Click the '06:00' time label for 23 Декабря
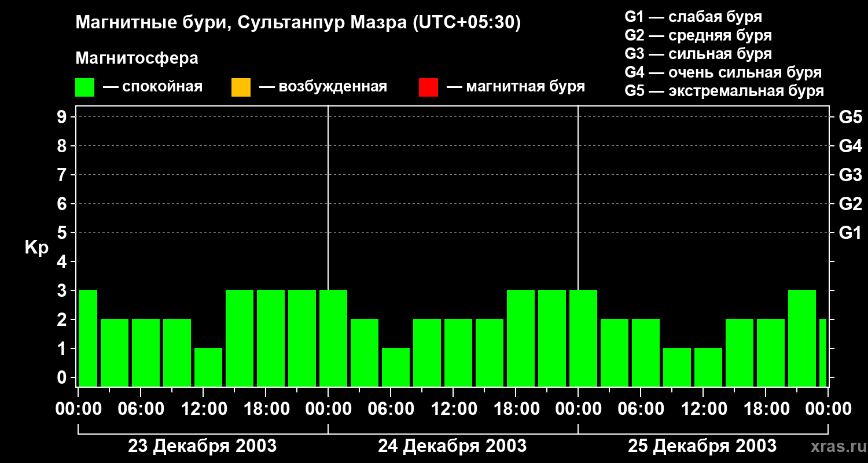 click(x=141, y=409)
